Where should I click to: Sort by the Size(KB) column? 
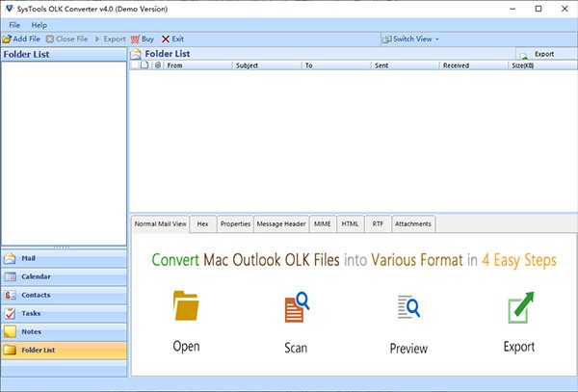[543, 65]
